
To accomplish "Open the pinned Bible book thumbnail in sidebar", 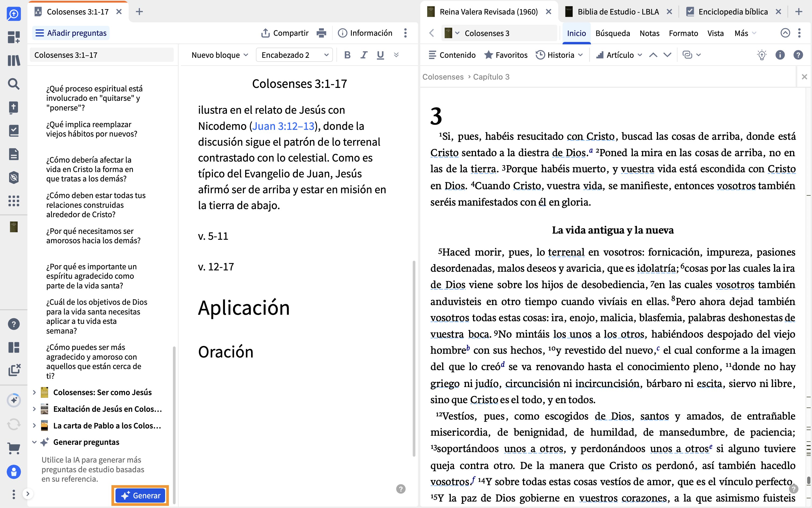I will pyautogui.click(x=14, y=227).
